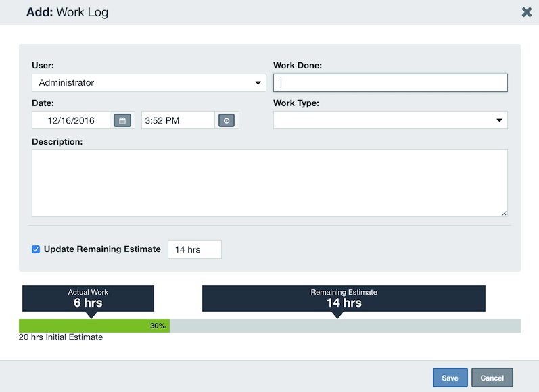Click the green 30% progress bar segment
This screenshot has height=392, width=539.
point(94,326)
